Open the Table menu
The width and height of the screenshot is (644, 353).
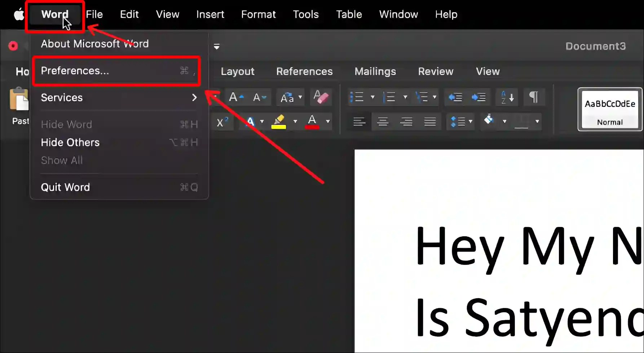[349, 14]
